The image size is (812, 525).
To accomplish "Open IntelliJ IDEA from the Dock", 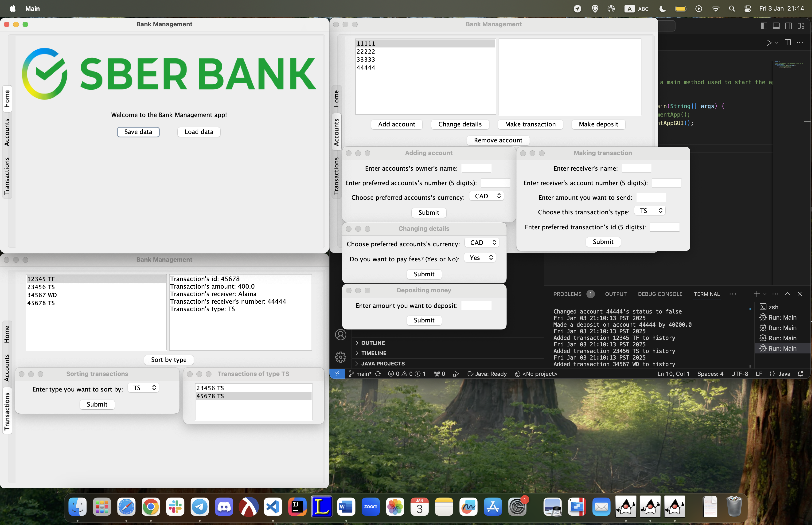I will coord(297,507).
